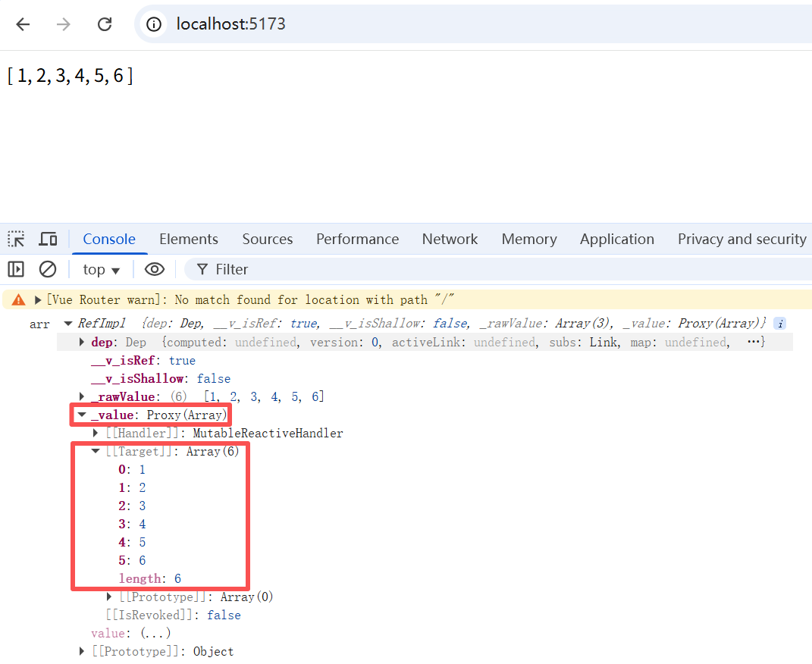The width and height of the screenshot is (812, 664).
Task: Open the Memory tab
Action: click(x=528, y=239)
